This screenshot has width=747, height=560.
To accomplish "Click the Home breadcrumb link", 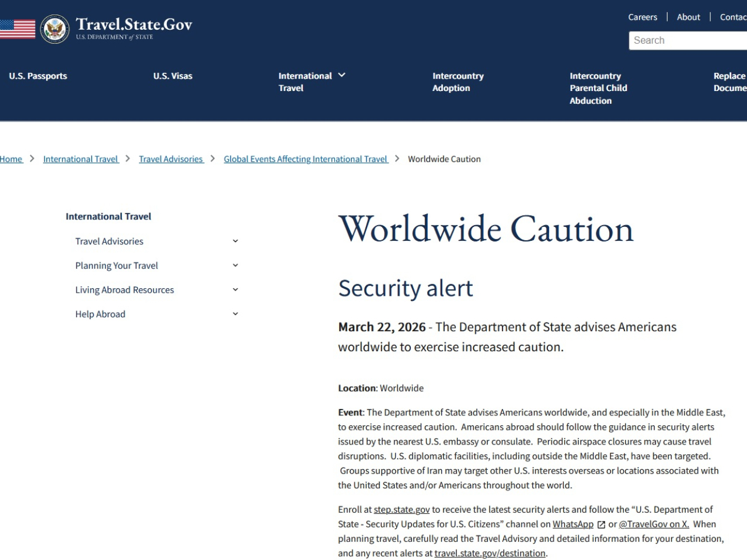I will (11, 159).
